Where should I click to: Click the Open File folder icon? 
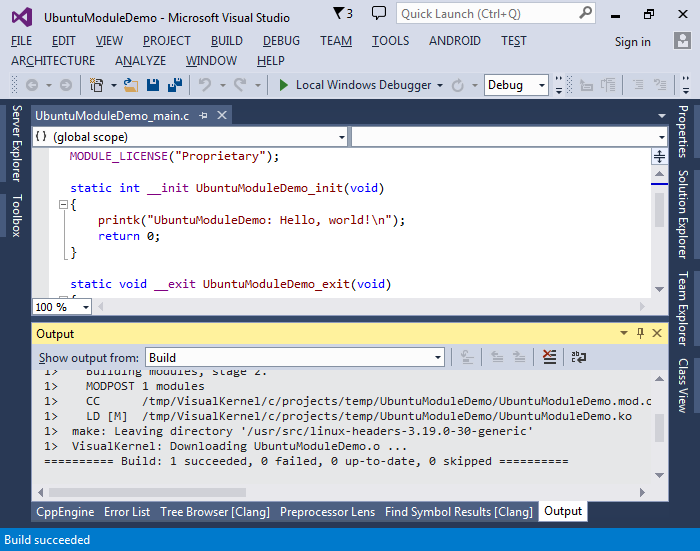[131, 85]
